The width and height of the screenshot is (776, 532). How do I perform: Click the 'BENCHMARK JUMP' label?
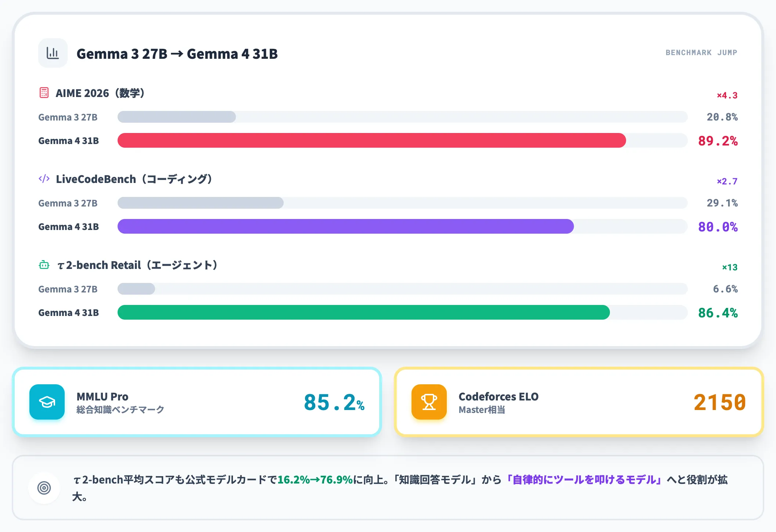point(701,53)
